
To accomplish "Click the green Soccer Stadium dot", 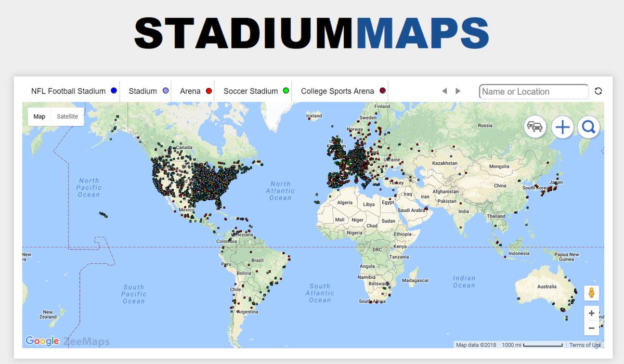I will tap(285, 91).
